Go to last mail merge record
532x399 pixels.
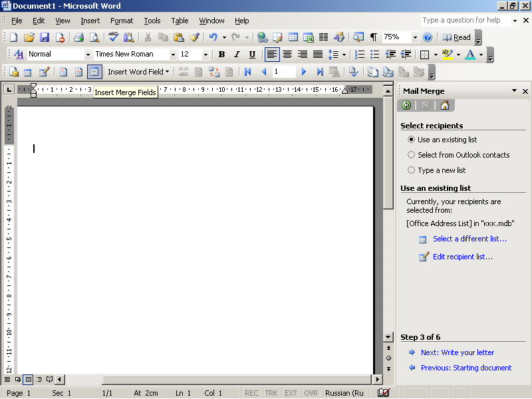319,72
